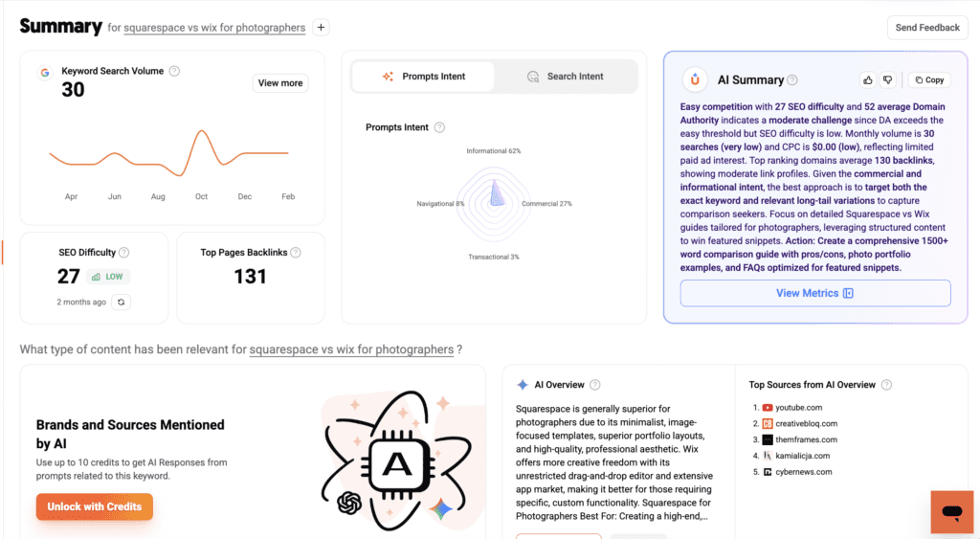Click info icon next to Prompts Intent heading
This screenshot has height=539, width=980.
click(x=439, y=127)
